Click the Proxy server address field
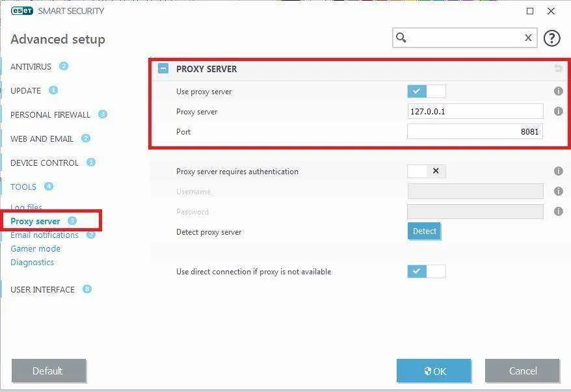This screenshot has height=392, width=571. click(x=475, y=111)
